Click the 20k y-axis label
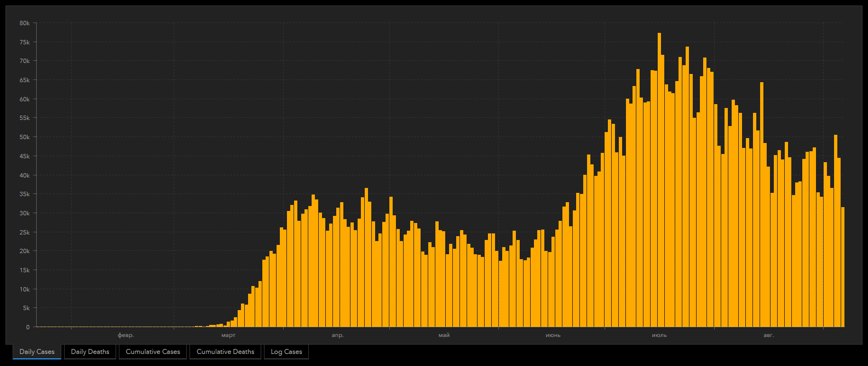 click(24, 251)
